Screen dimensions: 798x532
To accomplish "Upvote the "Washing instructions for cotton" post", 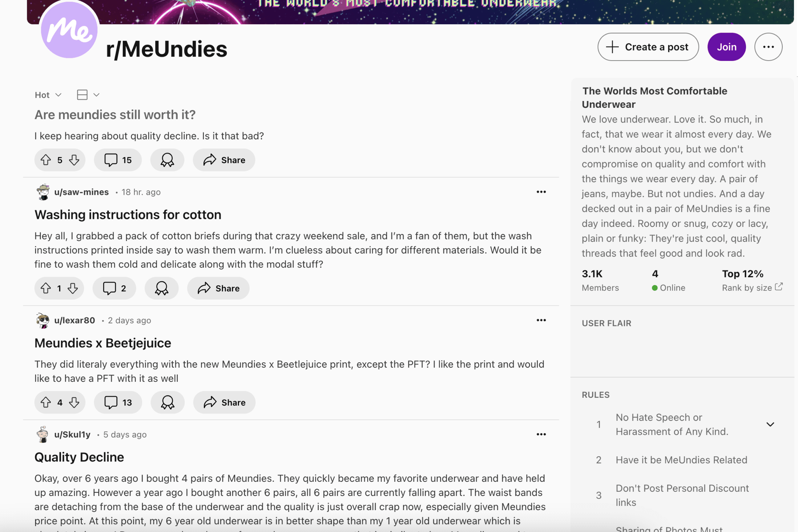I will (x=46, y=288).
